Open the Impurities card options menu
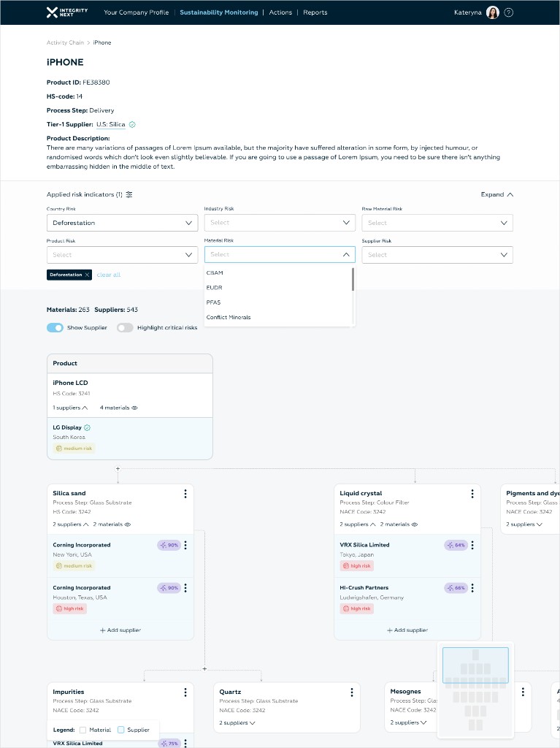The width and height of the screenshot is (560, 748). click(x=185, y=692)
